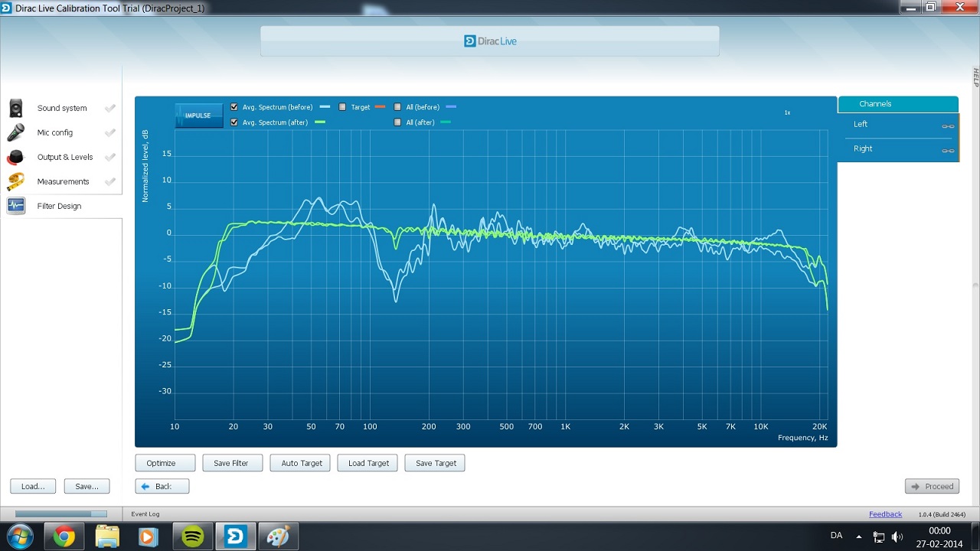
Task: Go Back to the previous step
Action: pos(162,486)
